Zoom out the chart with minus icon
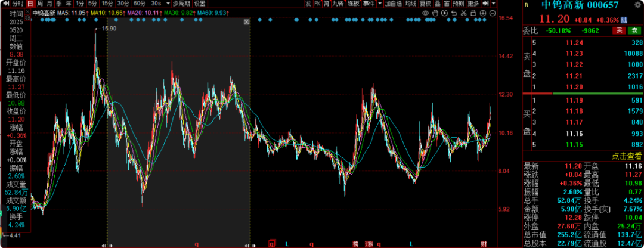The height and width of the screenshot is (248, 644). pos(493,13)
